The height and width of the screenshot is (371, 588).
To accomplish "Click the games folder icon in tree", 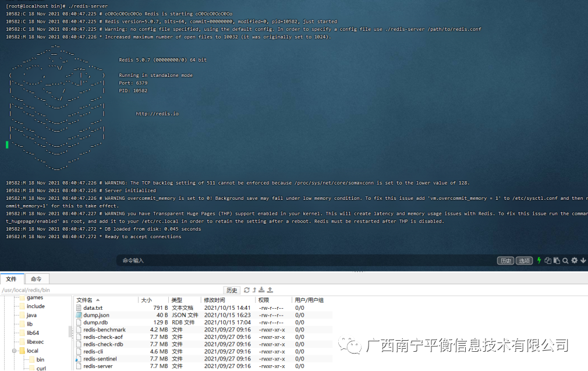I will [22, 298].
